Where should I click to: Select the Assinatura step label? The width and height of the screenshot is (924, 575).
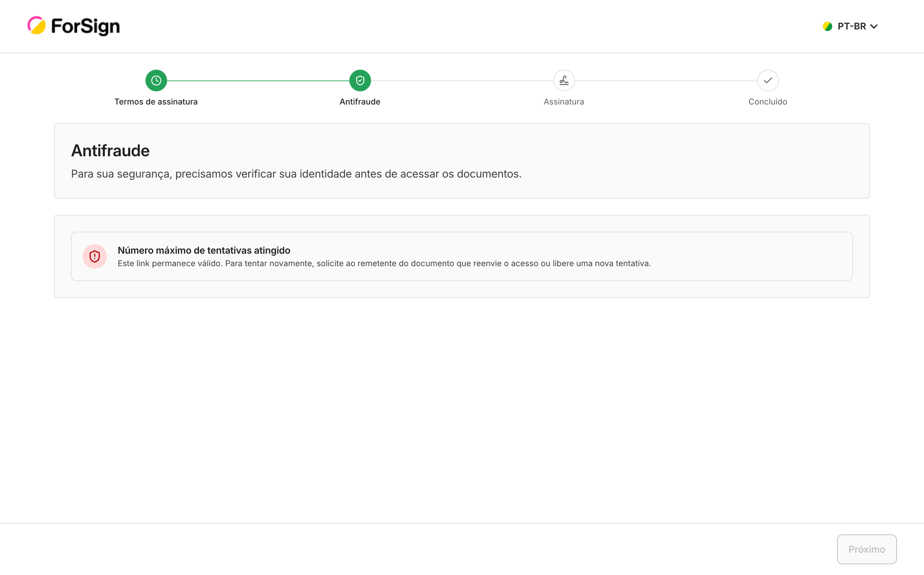click(564, 101)
